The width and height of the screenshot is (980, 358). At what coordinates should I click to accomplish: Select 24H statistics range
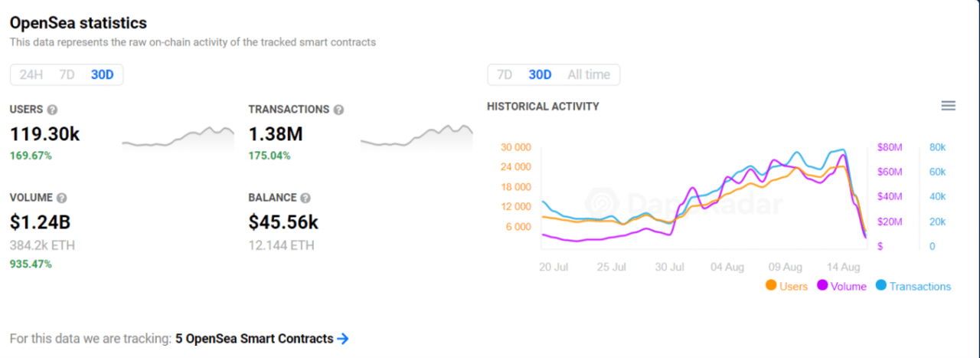31,74
